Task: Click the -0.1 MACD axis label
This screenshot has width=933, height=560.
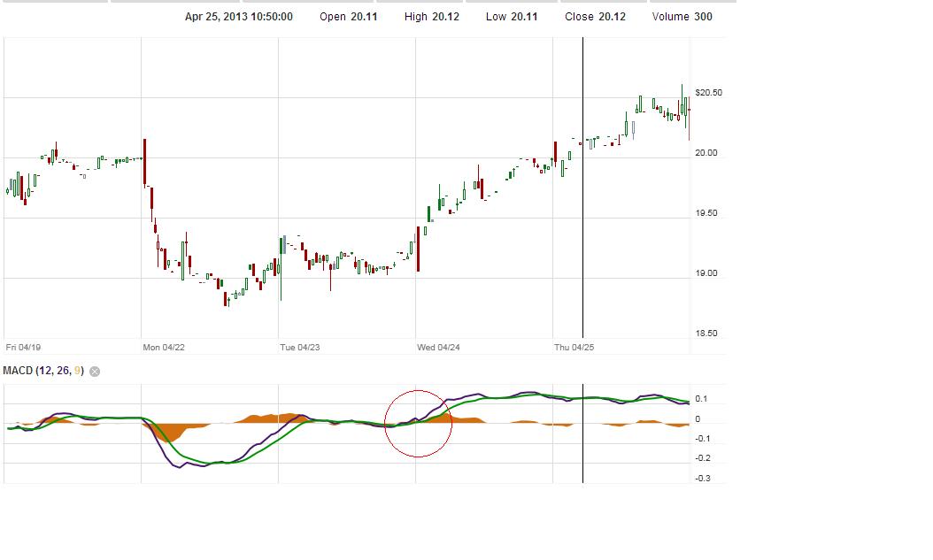Action: (x=703, y=439)
